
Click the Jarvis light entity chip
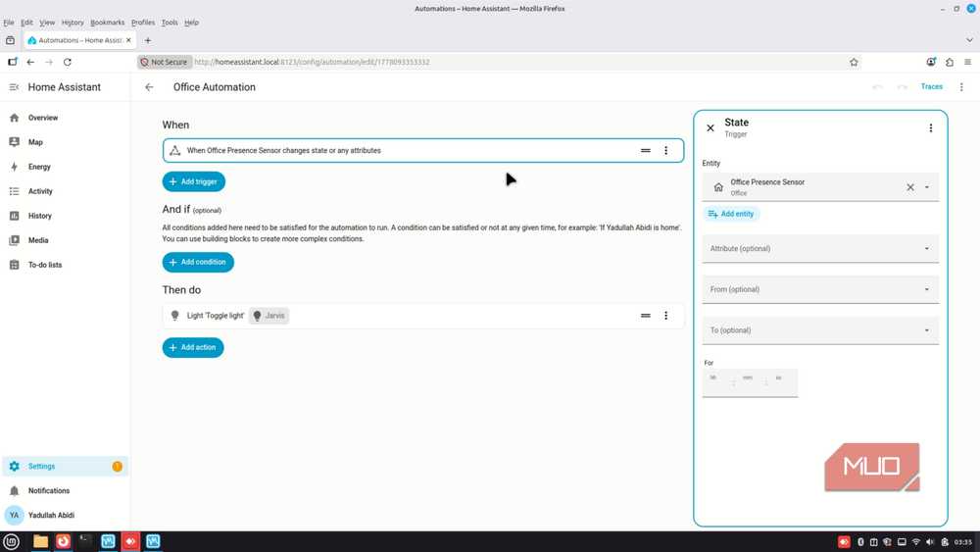269,316
